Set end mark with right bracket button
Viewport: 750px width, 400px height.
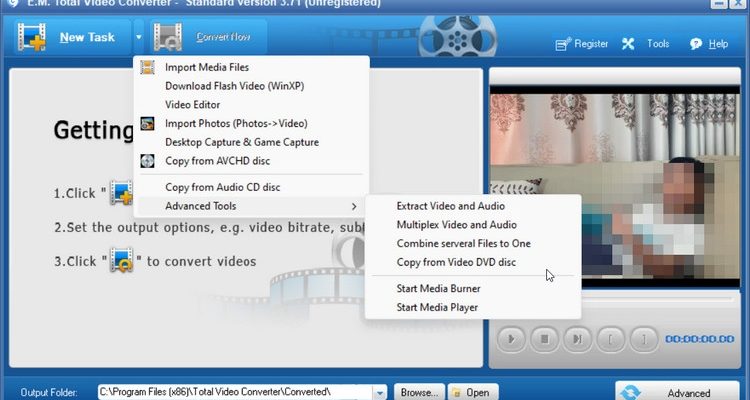point(643,339)
